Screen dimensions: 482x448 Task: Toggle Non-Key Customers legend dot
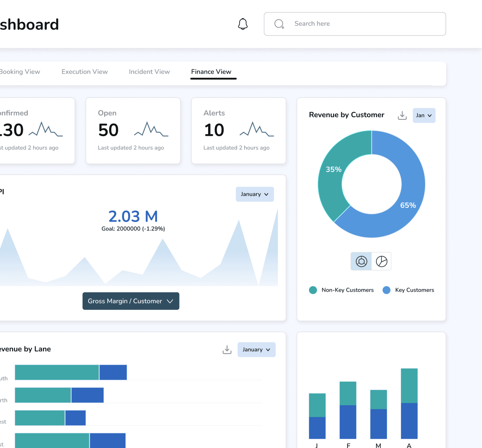tap(313, 290)
